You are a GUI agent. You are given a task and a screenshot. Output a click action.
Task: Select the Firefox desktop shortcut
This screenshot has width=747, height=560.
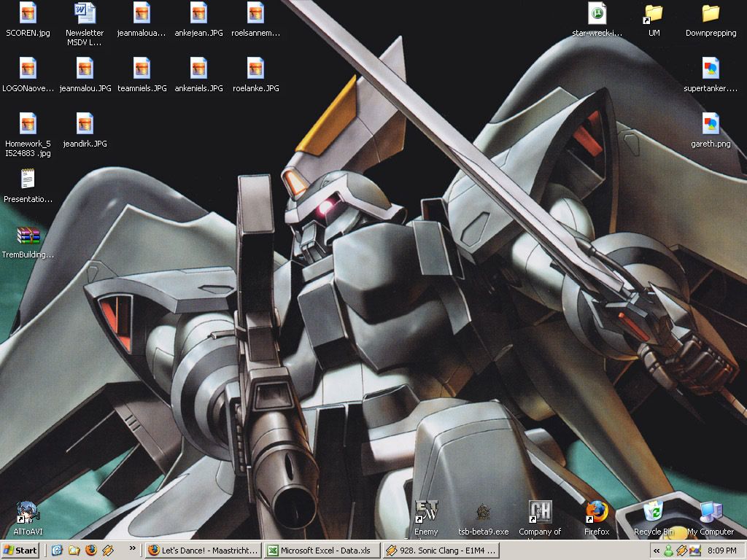(597, 518)
